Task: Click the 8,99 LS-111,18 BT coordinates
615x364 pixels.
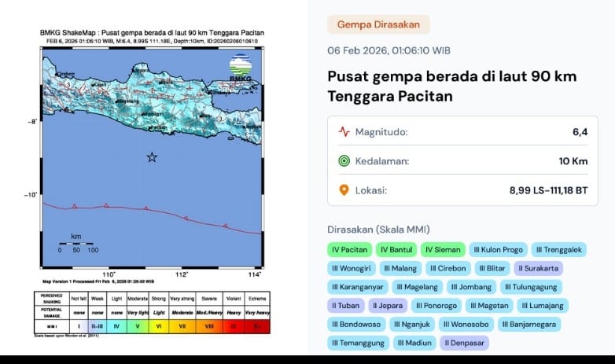Action: click(x=551, y=190)
